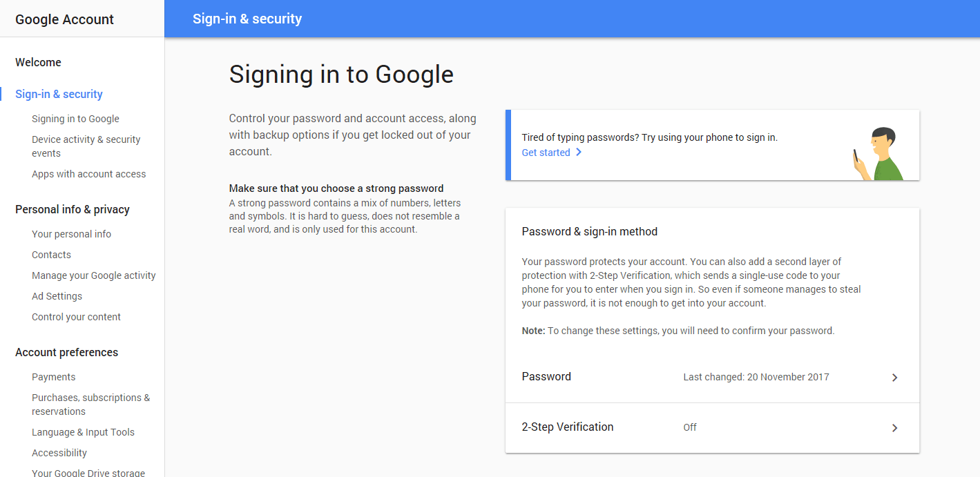The width and height of the screenshot is (980, 477).
Task: Select Sign-in & security section
Action: (x=59, y=94)
